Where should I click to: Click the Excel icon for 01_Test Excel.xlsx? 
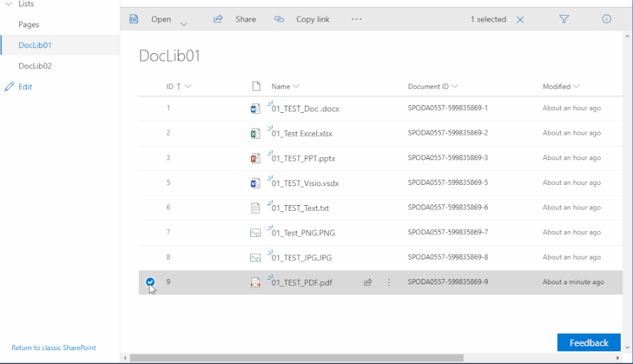click(255, 134)
